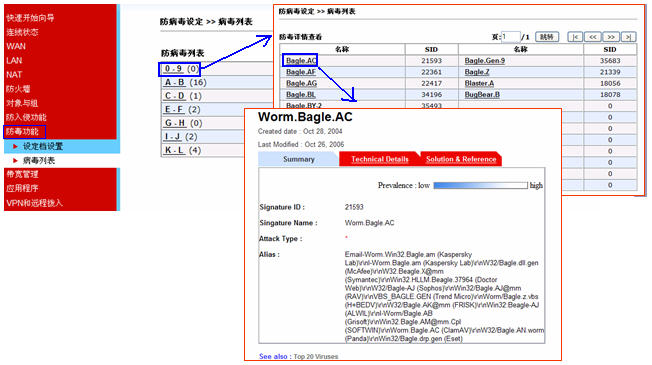Open the E - F virus group
Viewport: 652px width, 365px height.
point(174,109)
